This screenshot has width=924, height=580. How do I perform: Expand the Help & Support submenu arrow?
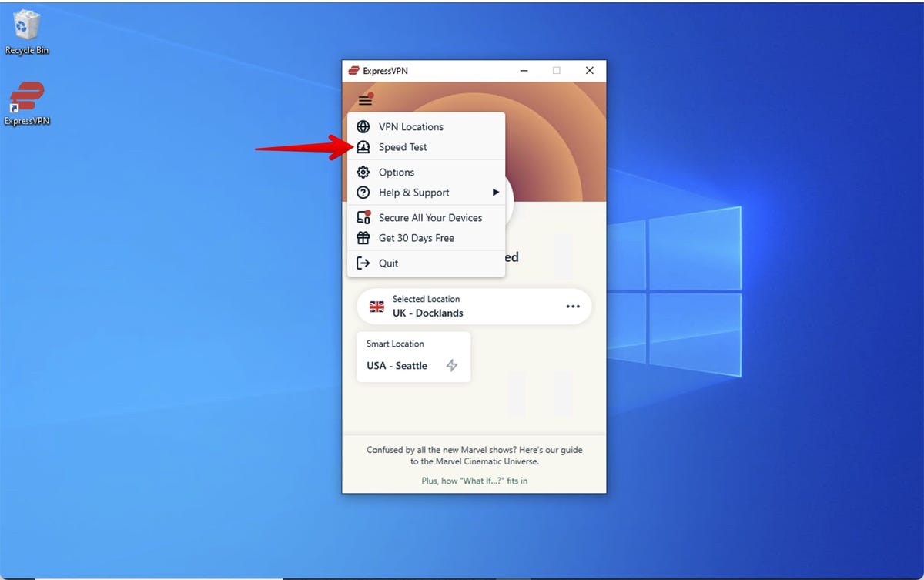(496, 193)
